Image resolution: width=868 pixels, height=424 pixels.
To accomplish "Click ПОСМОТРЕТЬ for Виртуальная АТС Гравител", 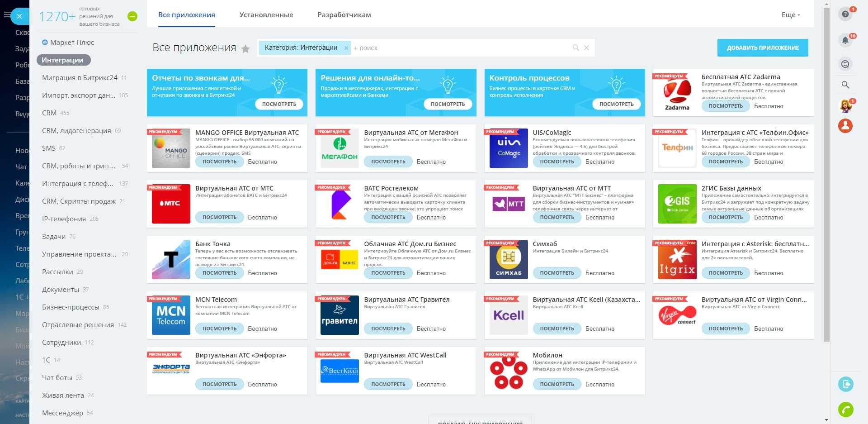I will click(388, 329).
